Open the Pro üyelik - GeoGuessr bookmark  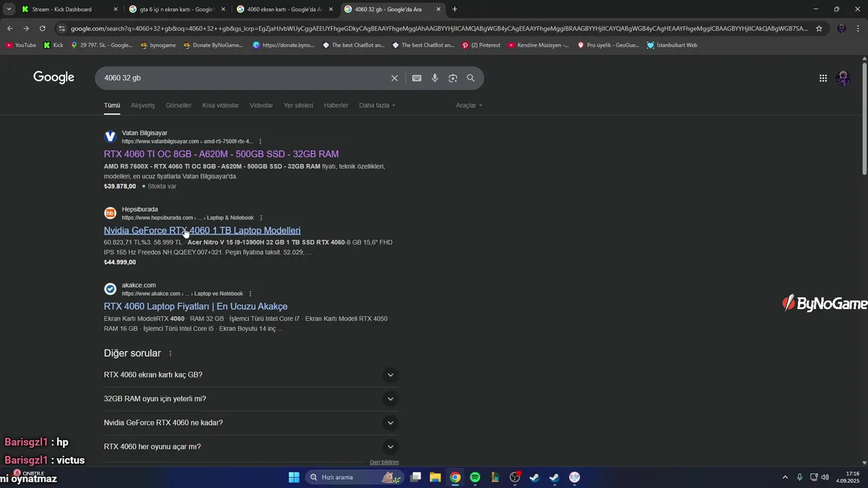click(x=608, y=45)
